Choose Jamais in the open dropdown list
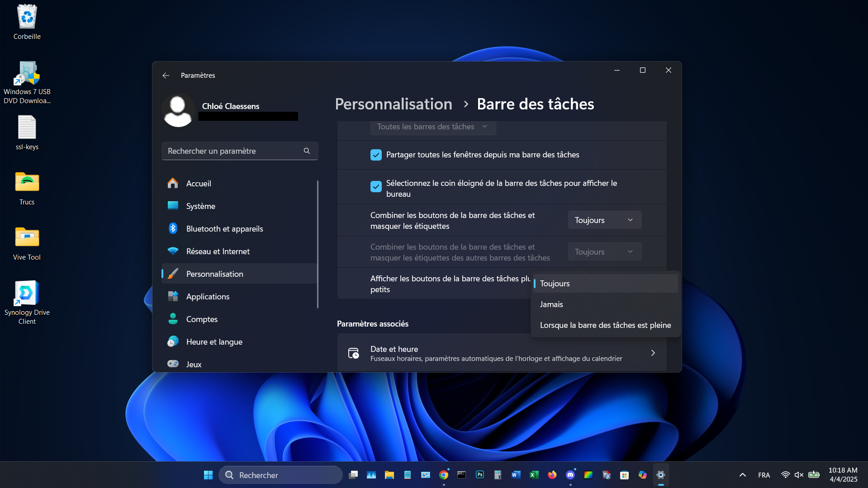This screenshot has height=488, width=868. 606,304
